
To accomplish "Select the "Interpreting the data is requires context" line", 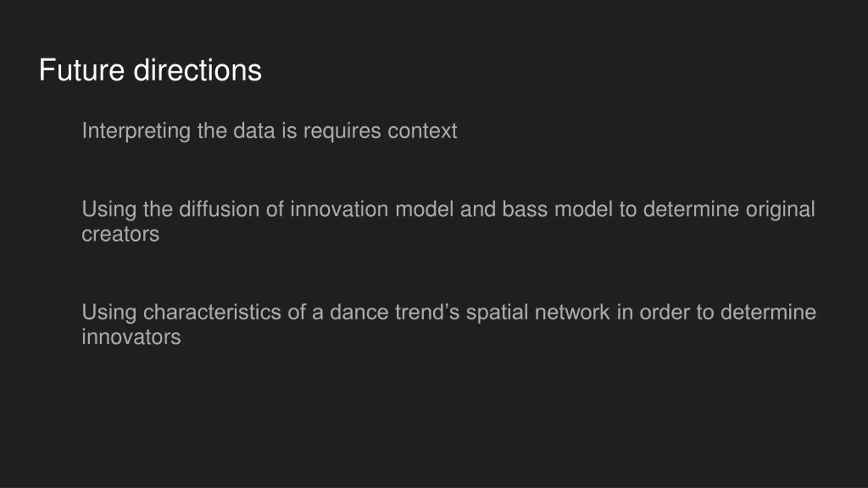I will (x=270, y=131).
